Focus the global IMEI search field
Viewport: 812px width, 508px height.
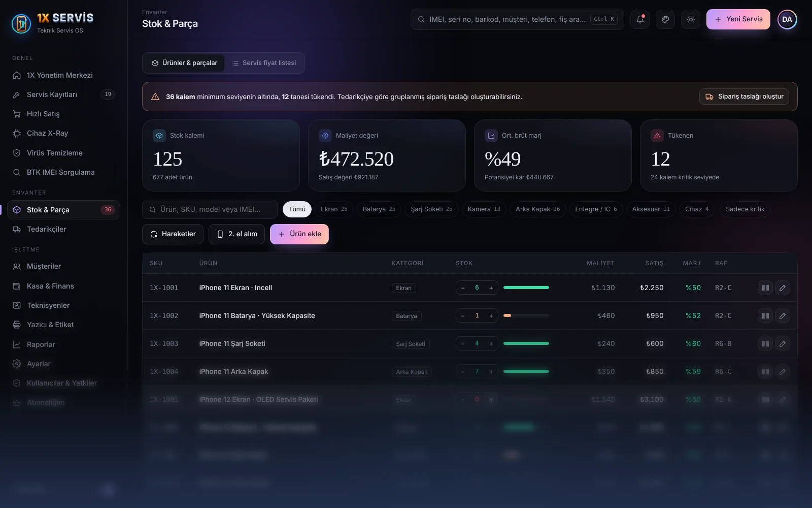(517, 19)
